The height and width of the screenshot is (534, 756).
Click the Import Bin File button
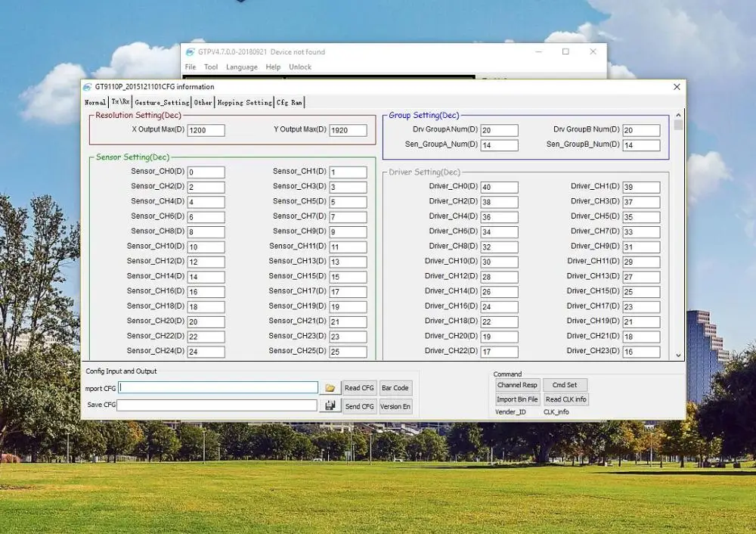(x=517, y=399)
